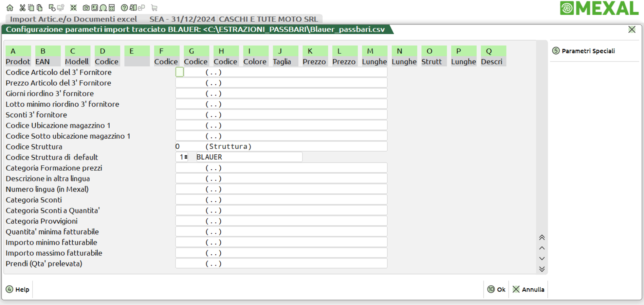Click the Paste clipboard icon
Viewport: 644px width, 305px height.
click(40, 7)
